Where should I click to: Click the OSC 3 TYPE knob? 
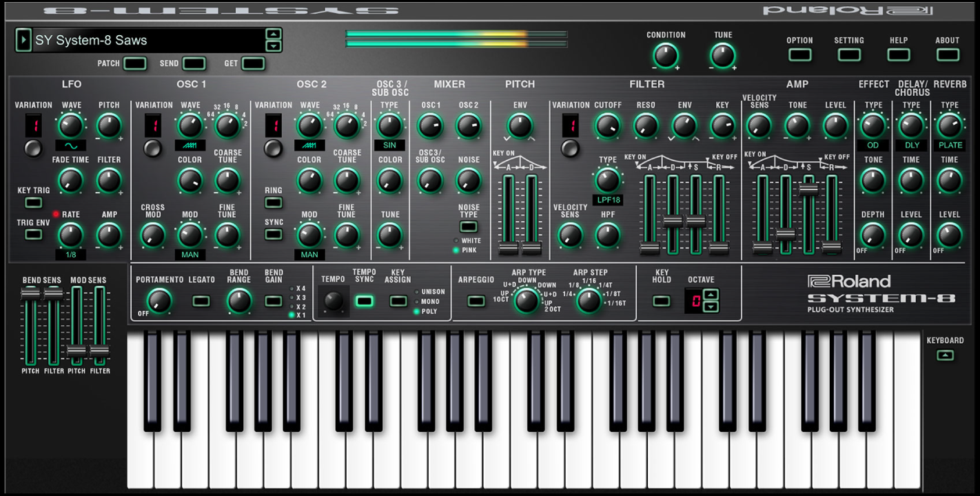click(x=389, y=126)
